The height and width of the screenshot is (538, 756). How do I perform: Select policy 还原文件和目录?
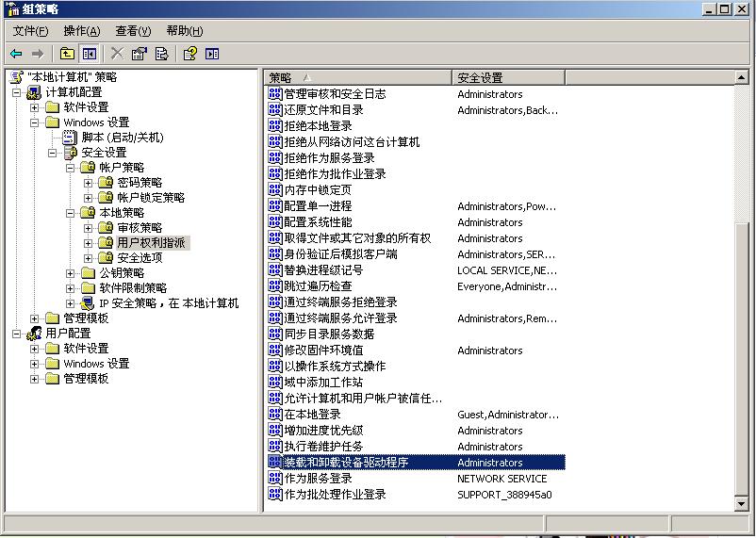click(324, 110)
